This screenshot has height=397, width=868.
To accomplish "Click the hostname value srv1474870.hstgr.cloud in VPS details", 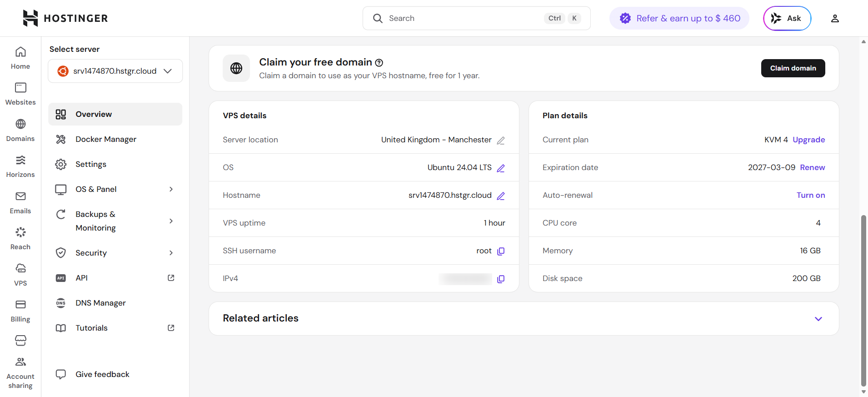I will (450, 195).
